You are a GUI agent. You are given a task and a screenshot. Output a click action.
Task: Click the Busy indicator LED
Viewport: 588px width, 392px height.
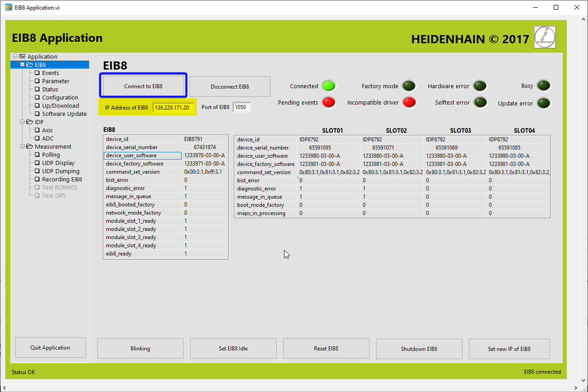click(544, 86)
